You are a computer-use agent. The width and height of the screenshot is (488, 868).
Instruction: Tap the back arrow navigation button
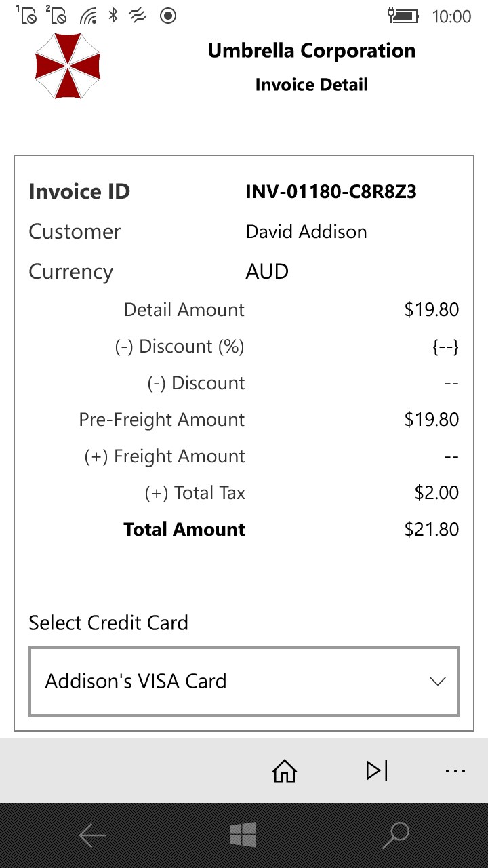click(92, 835)
